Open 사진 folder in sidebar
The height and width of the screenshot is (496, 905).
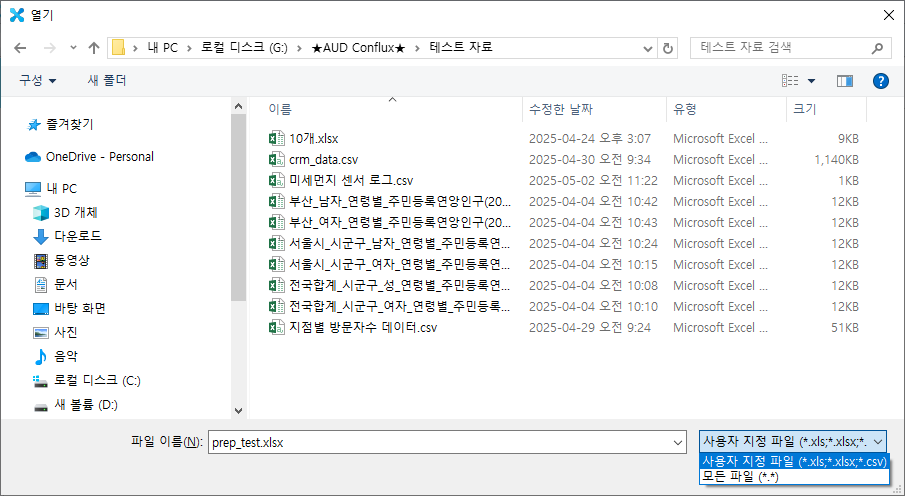point(55,333)
